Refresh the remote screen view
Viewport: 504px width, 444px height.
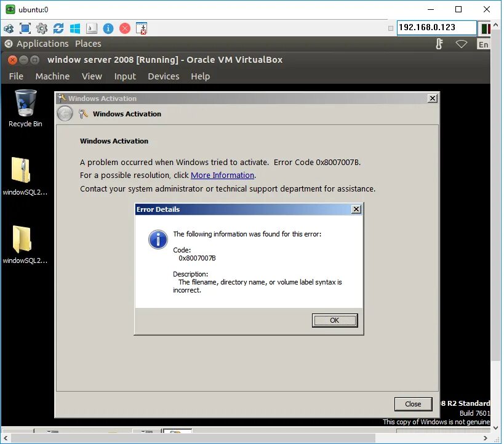coord(58,28)
